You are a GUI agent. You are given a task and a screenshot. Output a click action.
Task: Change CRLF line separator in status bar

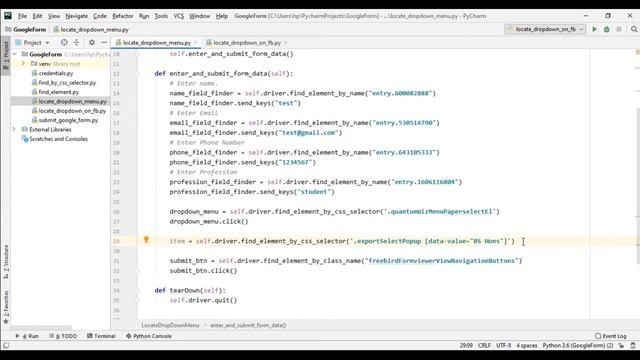pyautogui.click(x=484, y=345)
